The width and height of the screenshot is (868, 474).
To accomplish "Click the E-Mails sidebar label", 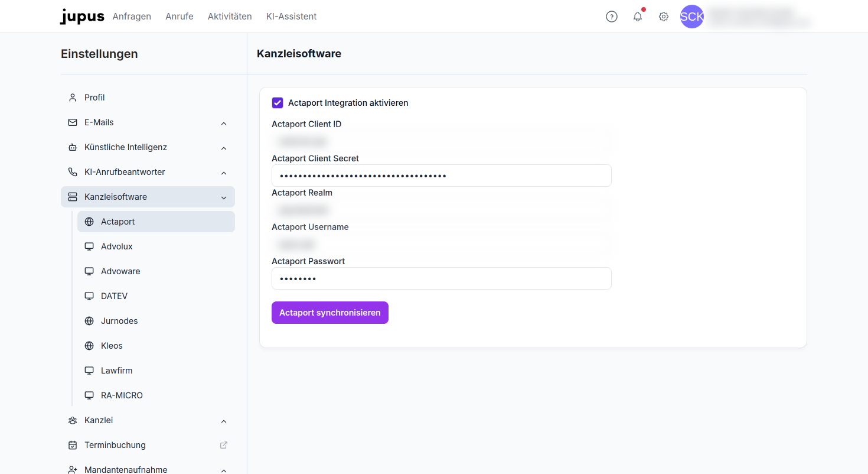I will [99, 122].
